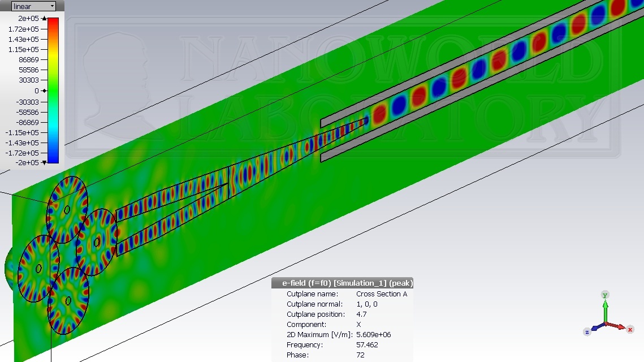Viewport: 644px width, 362px height.
Task: Click the Cutplane name value Cross Section A
Action: (x=382, y=294)
